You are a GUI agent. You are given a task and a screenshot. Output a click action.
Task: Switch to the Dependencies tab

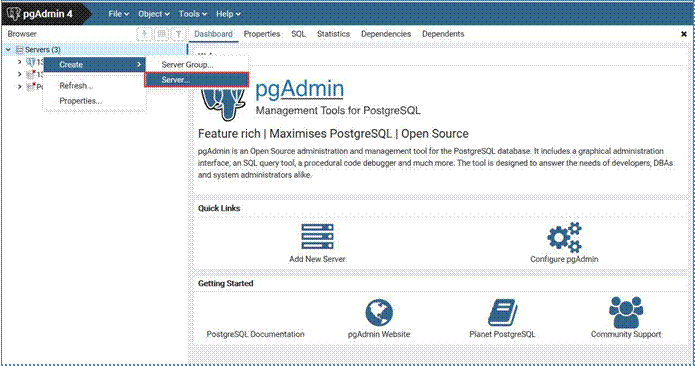click(x=386, y=34)
